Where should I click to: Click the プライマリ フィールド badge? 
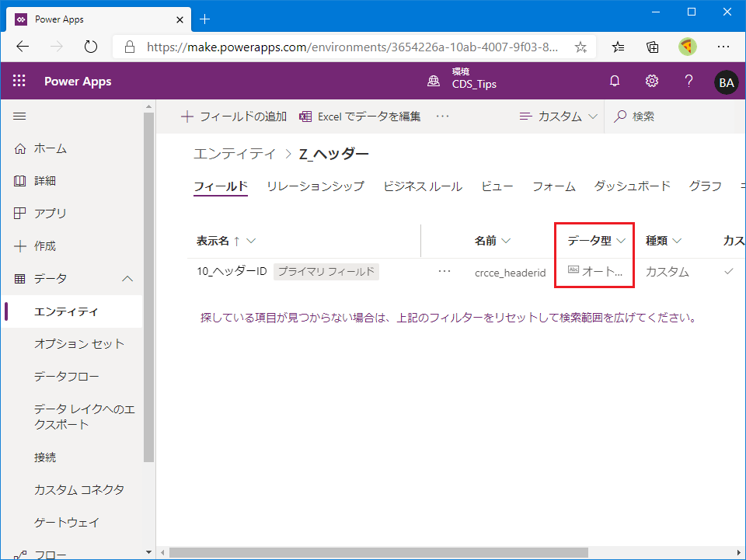coord(326,271)
